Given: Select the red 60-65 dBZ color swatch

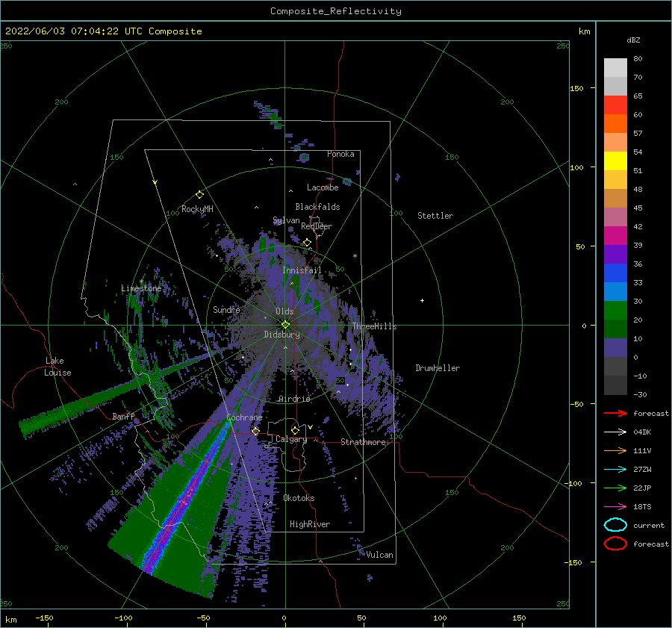Looking at the screenshot, I should tap(615, 105).
